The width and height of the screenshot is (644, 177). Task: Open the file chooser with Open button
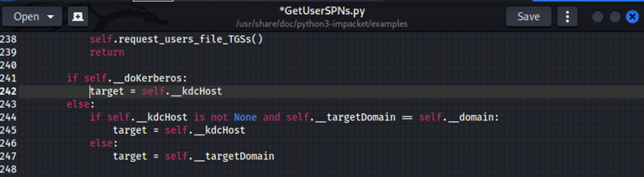pyautogui.click(x=32, y=16)
